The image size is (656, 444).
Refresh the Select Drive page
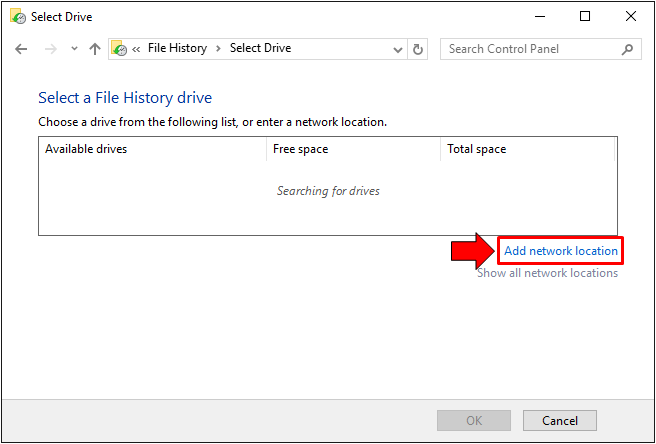point(418,49)
